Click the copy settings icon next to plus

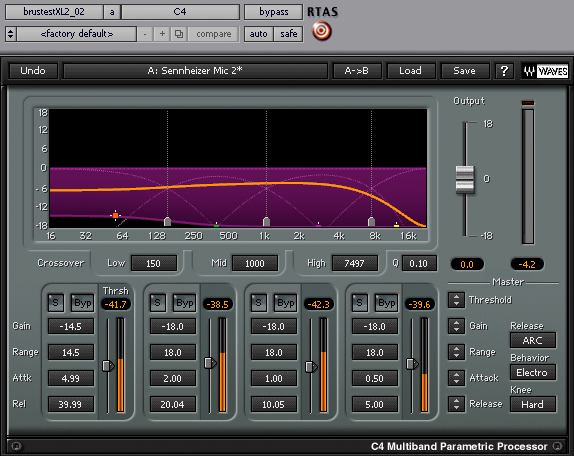click(x=179, y=34)
